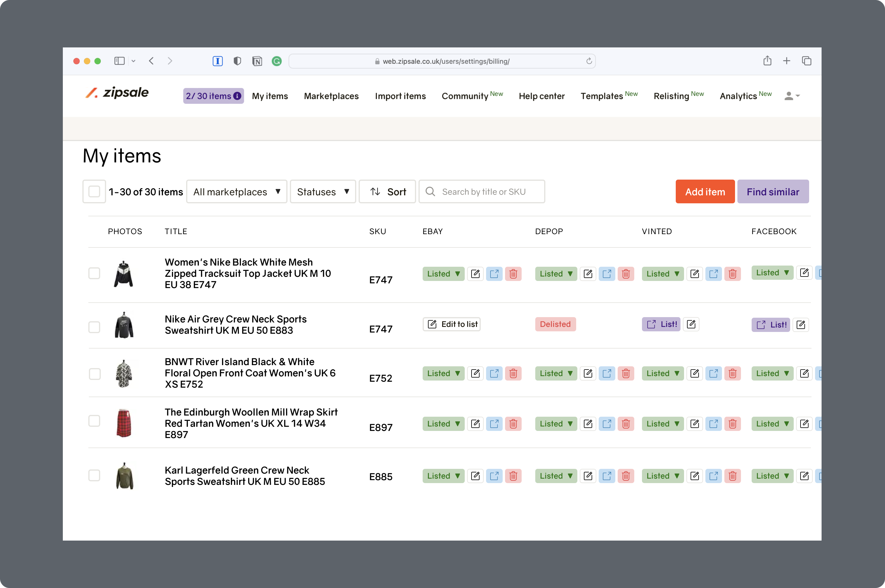The image size is (885, 588).
Task: Click the info icon in the 2/30 items badge
Action: [237, 96]
